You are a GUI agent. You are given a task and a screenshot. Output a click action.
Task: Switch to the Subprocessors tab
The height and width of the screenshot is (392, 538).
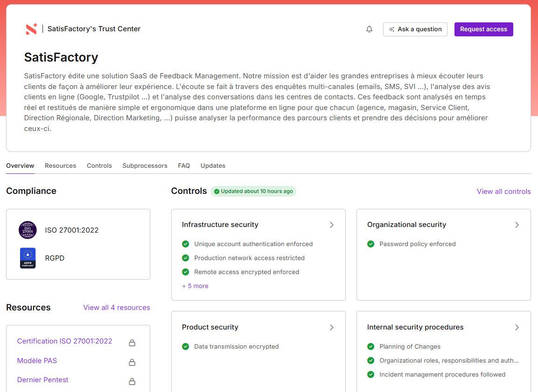[x=145, y=165]
